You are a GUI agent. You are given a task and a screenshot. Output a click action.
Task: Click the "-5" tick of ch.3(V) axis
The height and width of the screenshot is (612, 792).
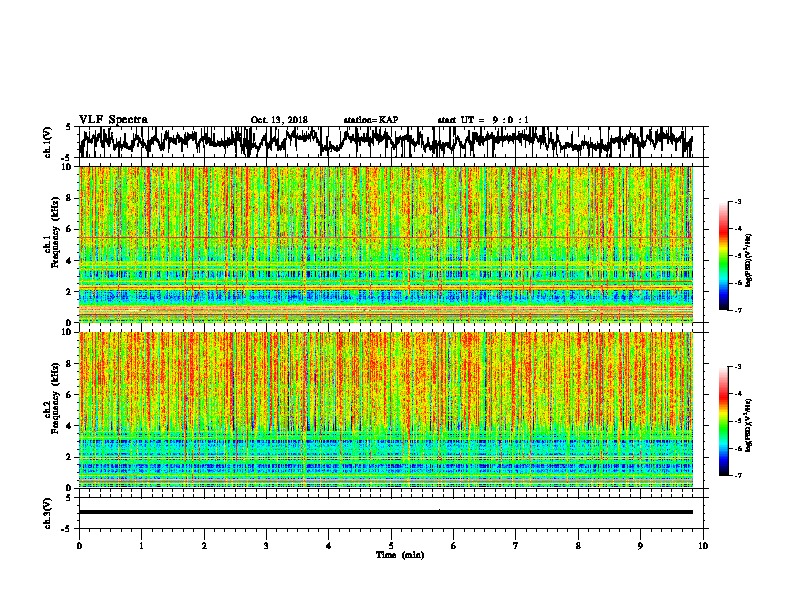coord(68,529)
